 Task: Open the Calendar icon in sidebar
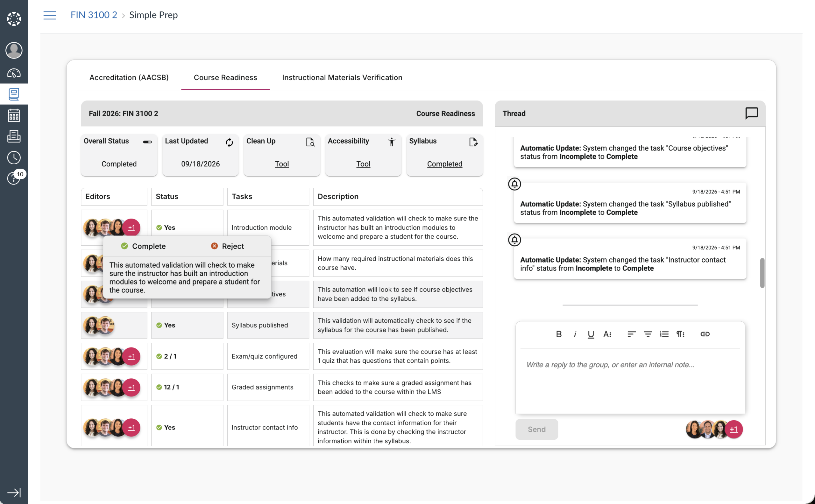[x=14, y=115]
